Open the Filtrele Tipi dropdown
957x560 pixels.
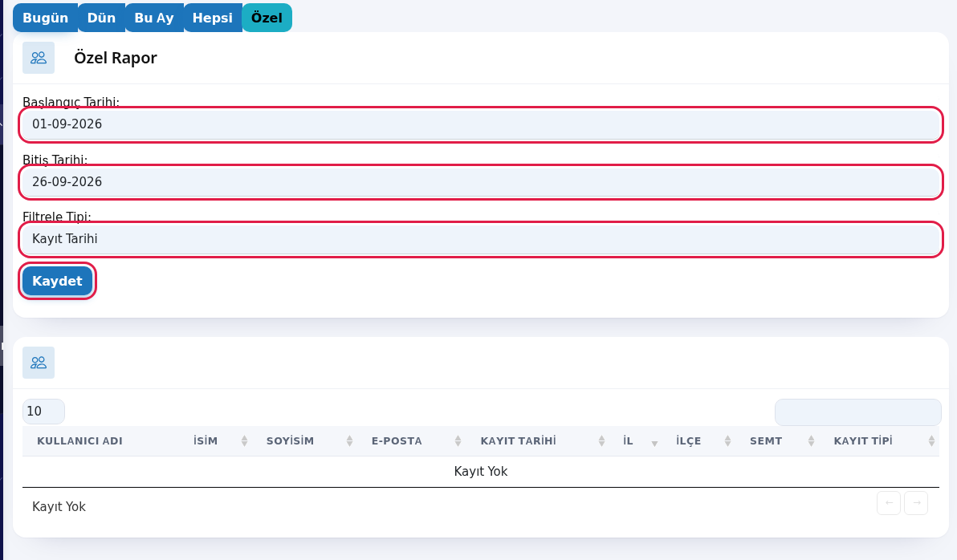481,239
